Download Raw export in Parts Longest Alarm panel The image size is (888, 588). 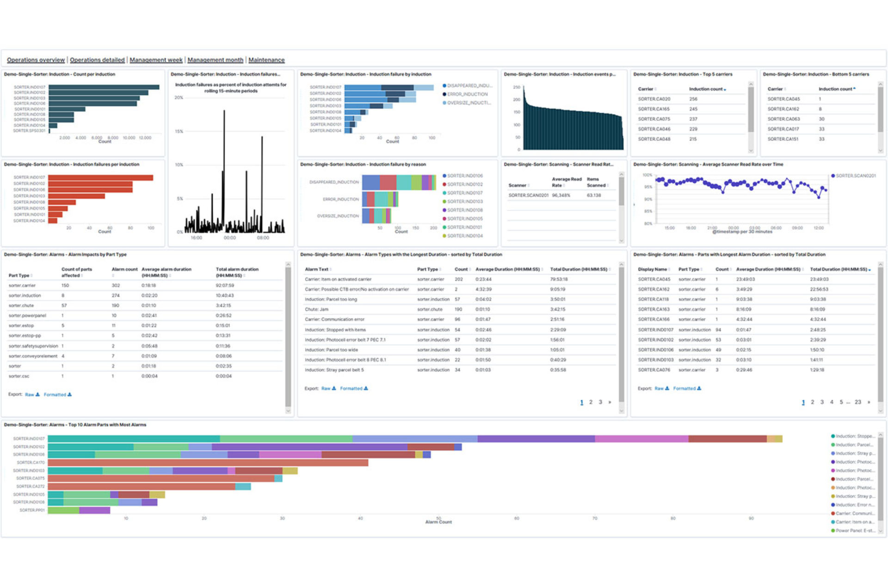point(661,388)
